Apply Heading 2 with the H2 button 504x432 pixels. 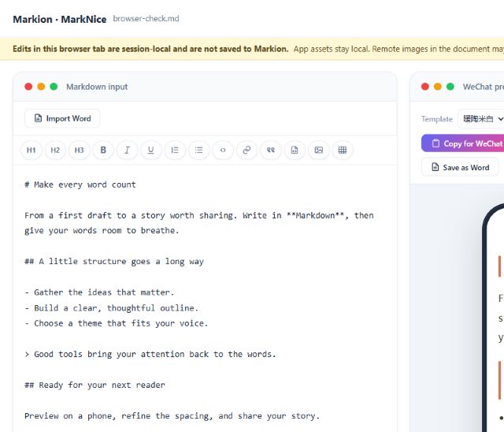click(x=55, y=150)
